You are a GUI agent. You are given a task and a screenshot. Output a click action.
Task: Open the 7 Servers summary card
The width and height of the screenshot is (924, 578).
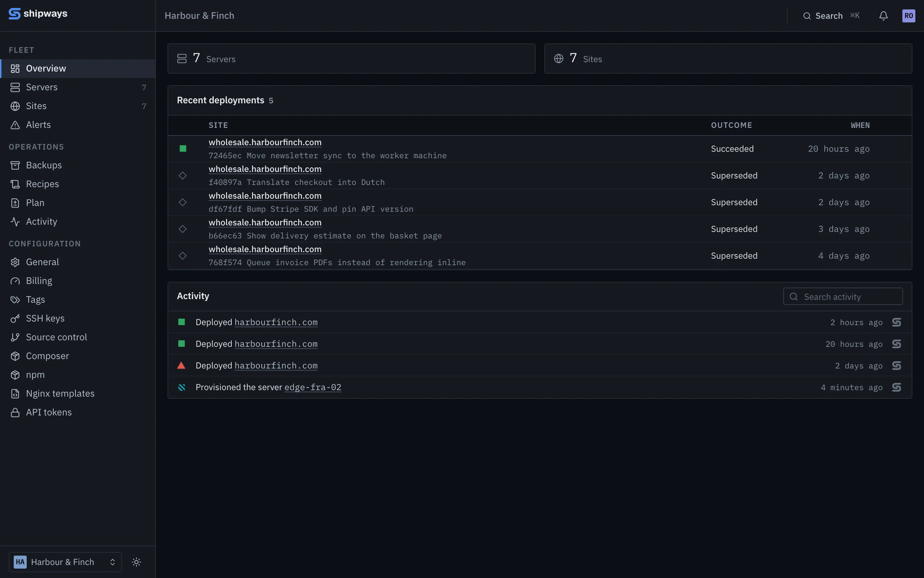pos(351,59)
